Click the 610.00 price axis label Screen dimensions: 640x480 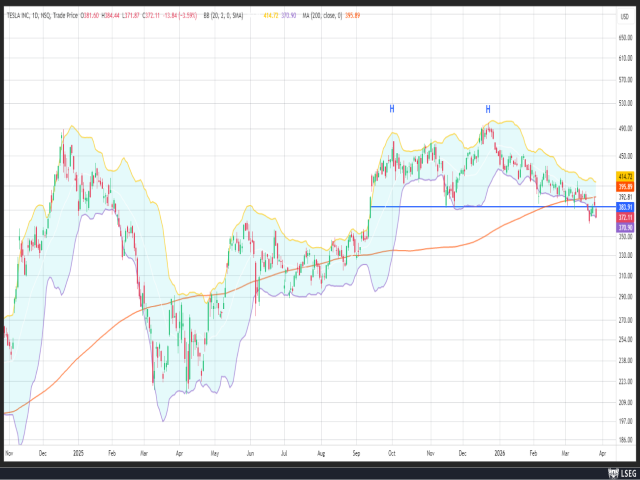tap(626, 58)
